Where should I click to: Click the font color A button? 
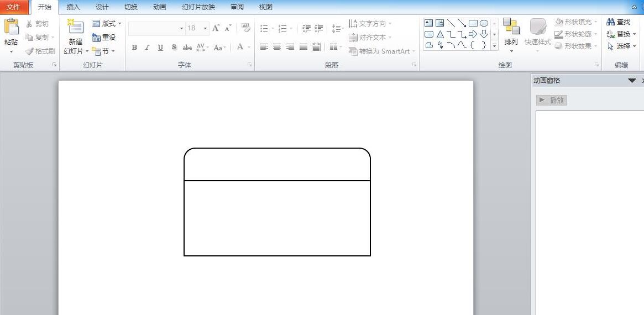click(240, 48)
